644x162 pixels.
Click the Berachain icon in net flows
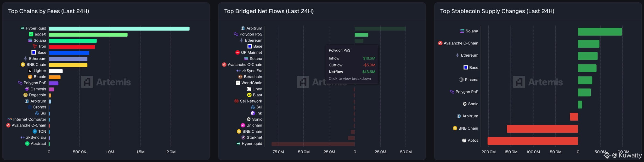tap(240, 77)
